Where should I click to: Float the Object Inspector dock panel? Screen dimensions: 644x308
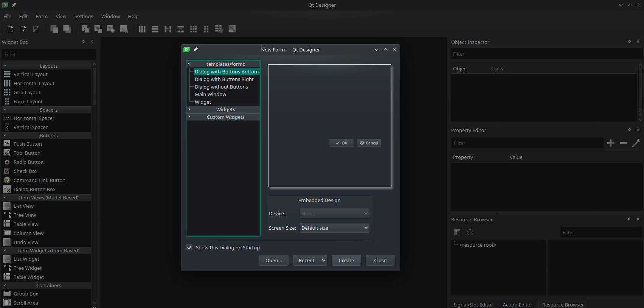[x=629, y=42]
